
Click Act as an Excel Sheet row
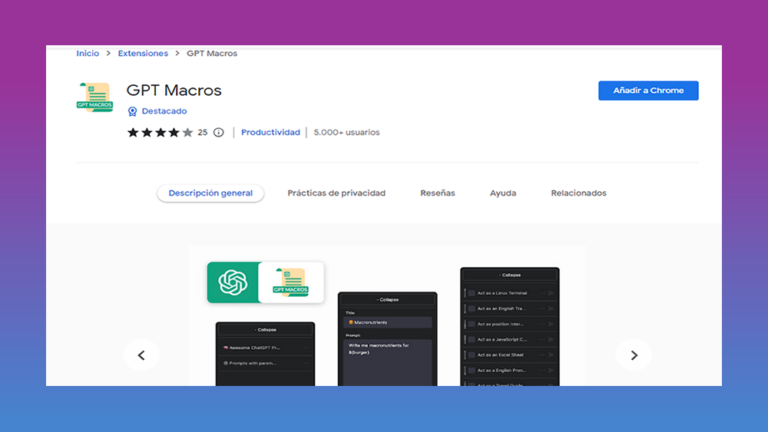tap(510, 355)
